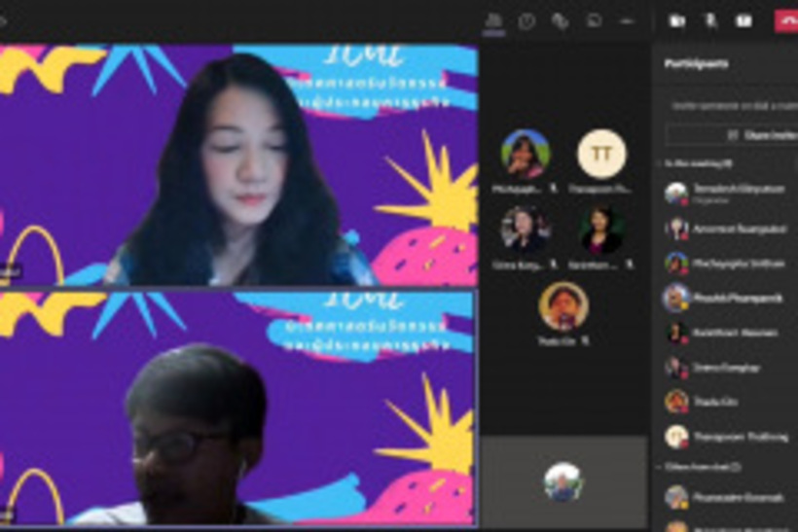Viewport: 798px width, 532px height.
Task: Click the TT initials avatar tile
Action: (x=601, y=154)
